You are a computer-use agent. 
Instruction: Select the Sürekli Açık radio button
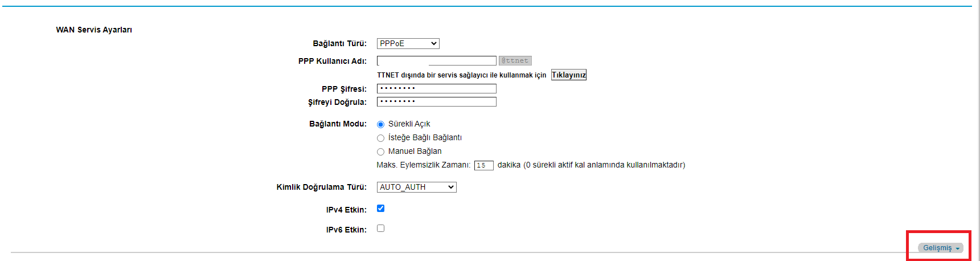[380, 124]
